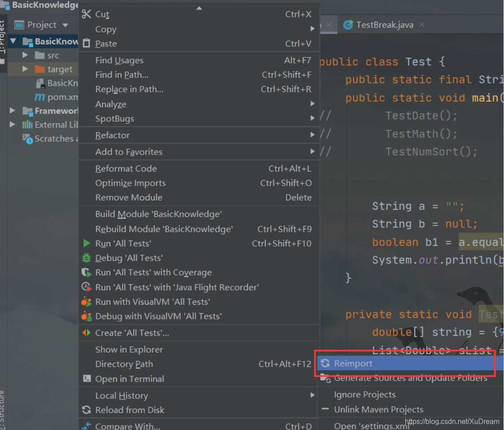Click the Reload from Disk refresh icon
The image size is (504, 430).
pos(86,410)
